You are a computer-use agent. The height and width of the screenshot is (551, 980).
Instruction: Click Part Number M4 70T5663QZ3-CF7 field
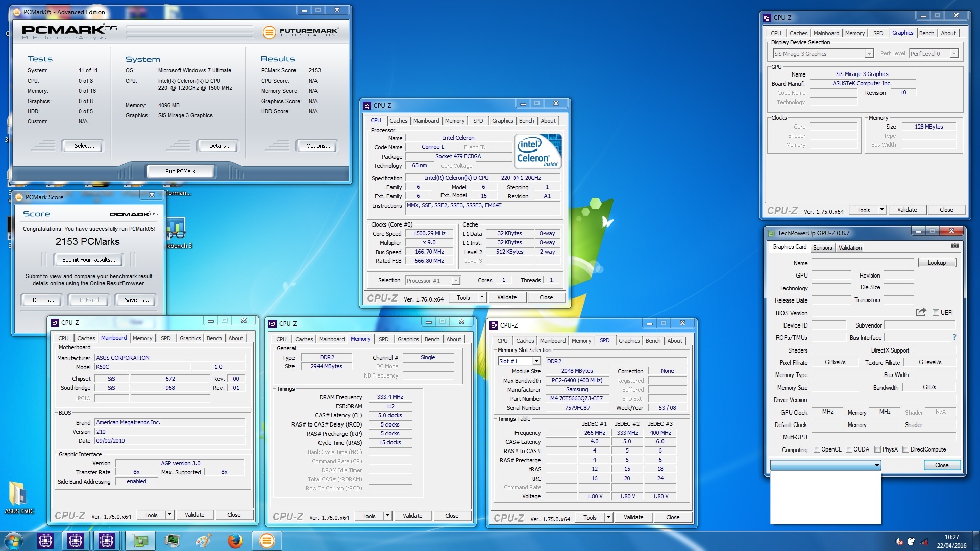click(x=577, y=399)
